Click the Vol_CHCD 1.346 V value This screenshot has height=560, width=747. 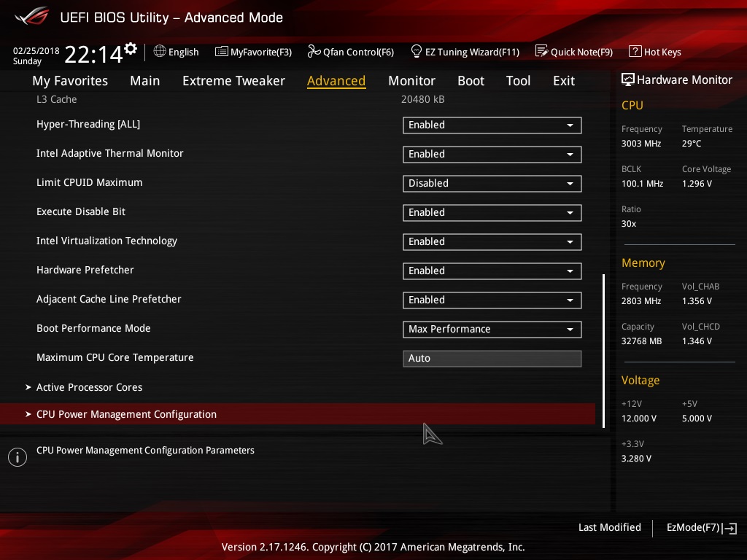click(x=697, y=341)
